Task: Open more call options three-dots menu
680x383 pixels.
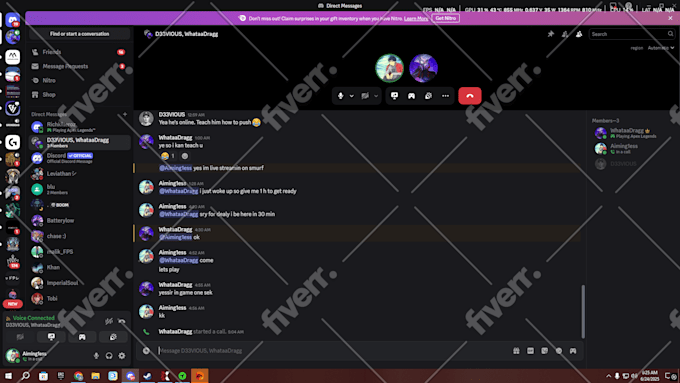Action: coord(445,96)
